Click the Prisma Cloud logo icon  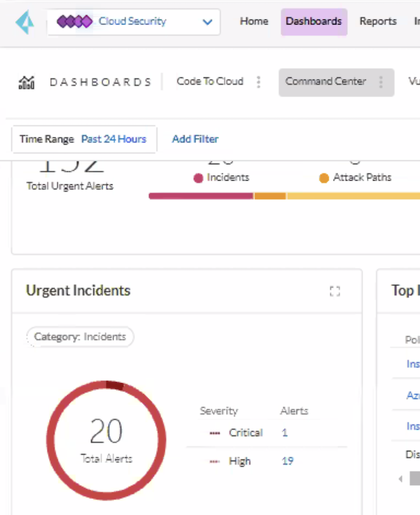(x=24, y=21)
